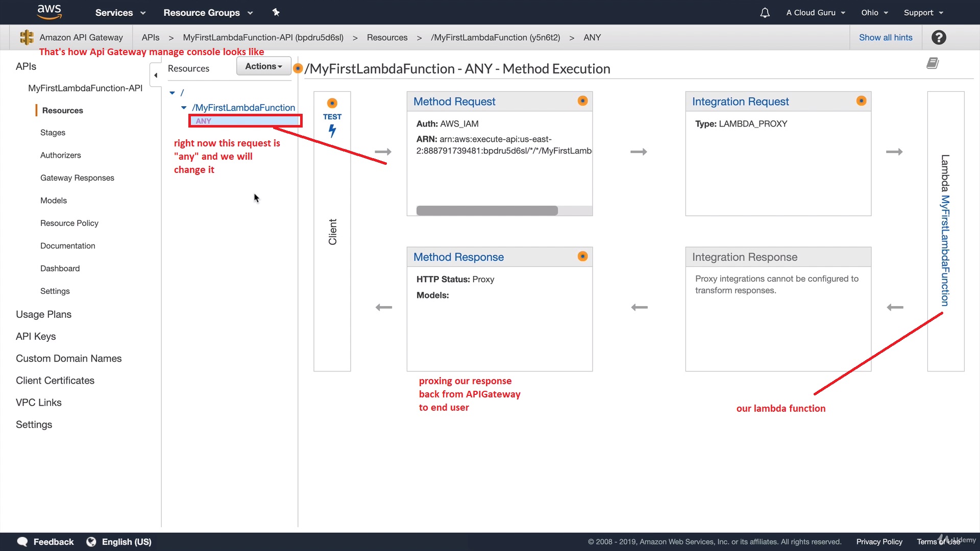Screen dimensions: 980x551
Task: Click the Integration Request orange hint dot
Action: click(861, 101)
